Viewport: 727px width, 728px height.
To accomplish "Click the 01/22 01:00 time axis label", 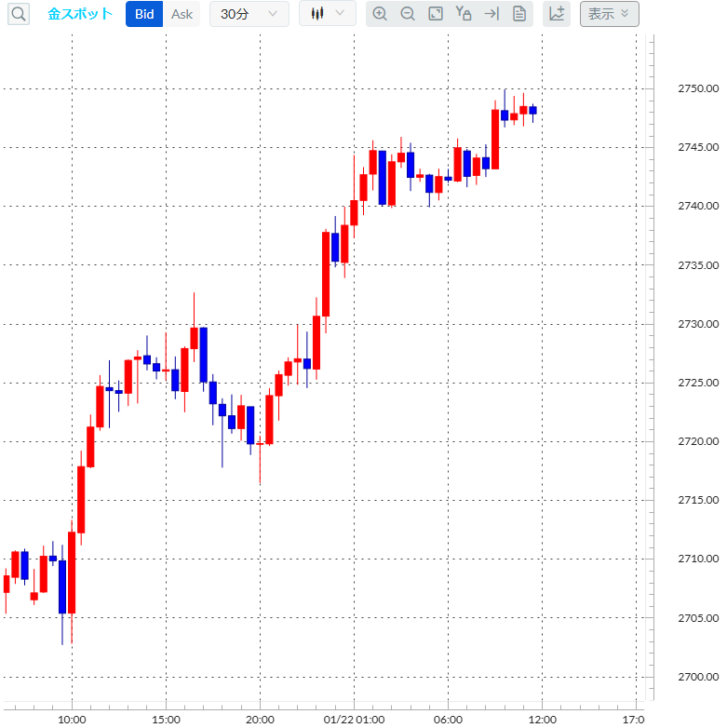I will click(355, 720).
